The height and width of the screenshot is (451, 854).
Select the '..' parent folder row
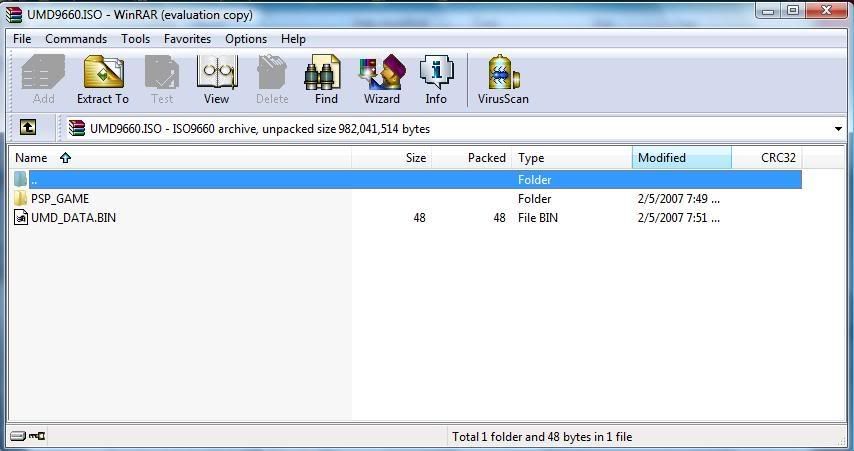(406, 179)
